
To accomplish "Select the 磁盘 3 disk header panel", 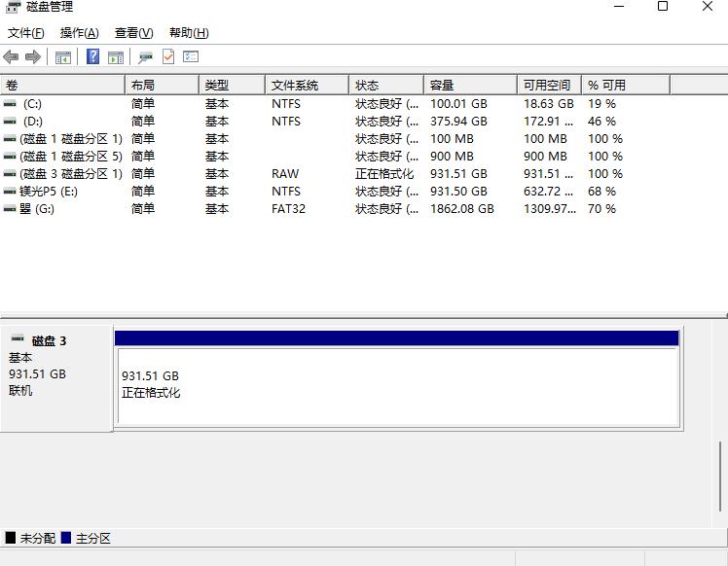I will [56, 378].
